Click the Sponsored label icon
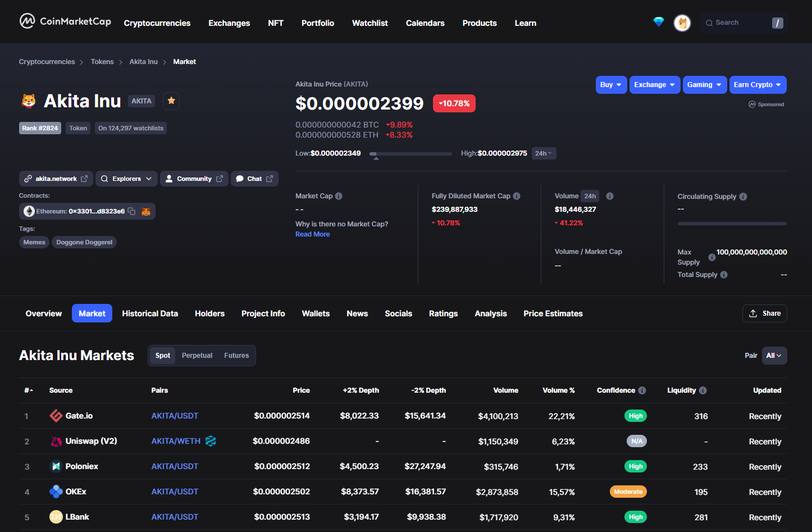This screenshot has height=532, width=812. coord(752,104)
